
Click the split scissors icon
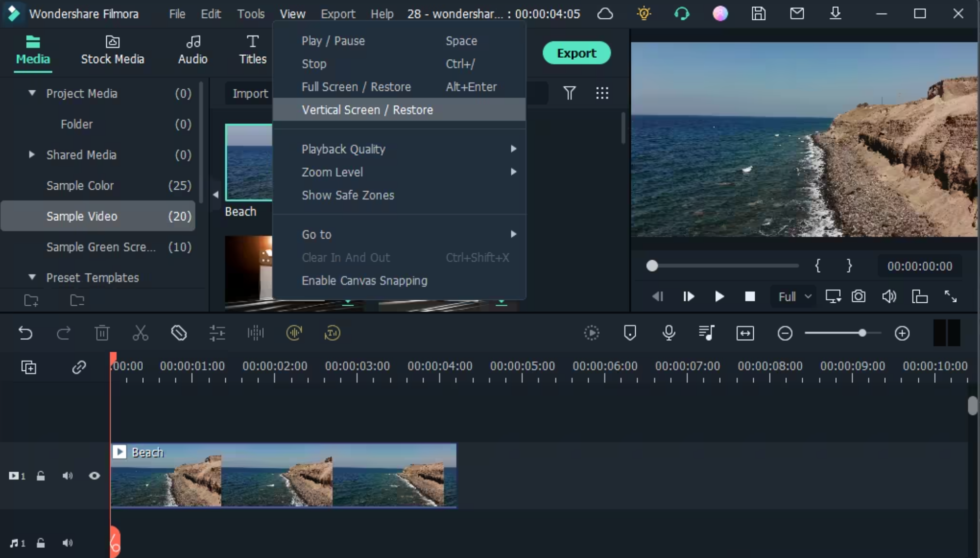(140, 333)
